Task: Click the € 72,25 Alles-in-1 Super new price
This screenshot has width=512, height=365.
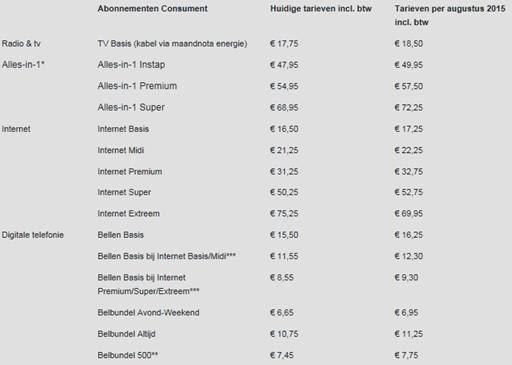Action: (409, 108)
